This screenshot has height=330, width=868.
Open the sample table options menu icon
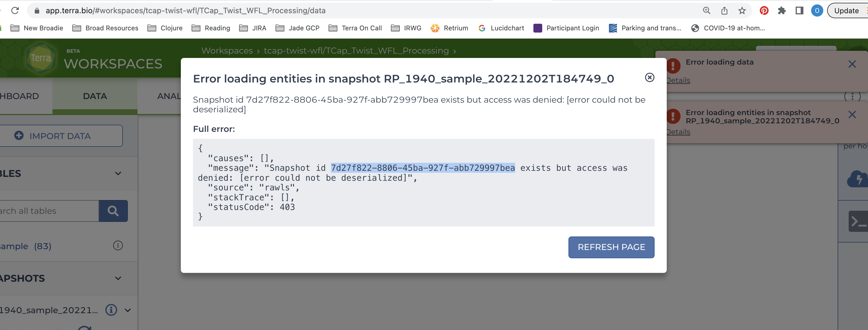tap(118, 246)
